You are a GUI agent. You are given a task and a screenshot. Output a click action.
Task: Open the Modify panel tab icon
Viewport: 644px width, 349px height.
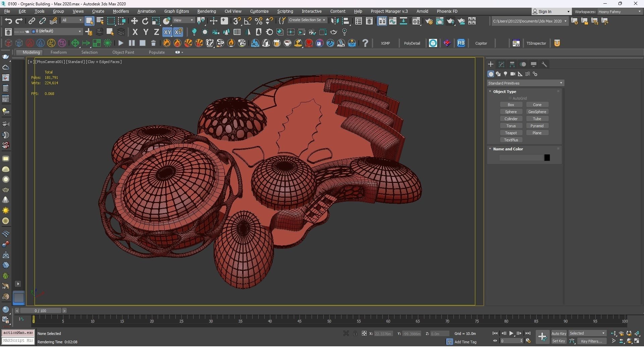pyautogui.click(x=501, y=64)
